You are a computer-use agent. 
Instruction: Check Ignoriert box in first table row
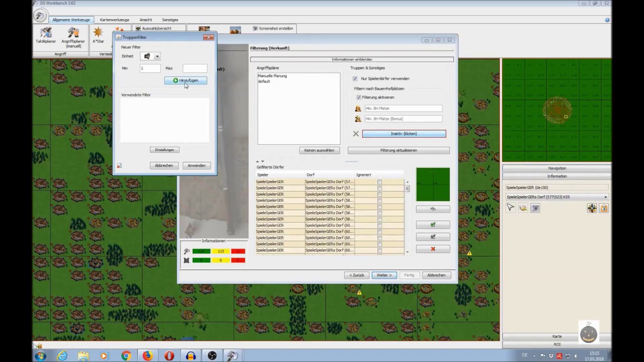pos(379,182)
